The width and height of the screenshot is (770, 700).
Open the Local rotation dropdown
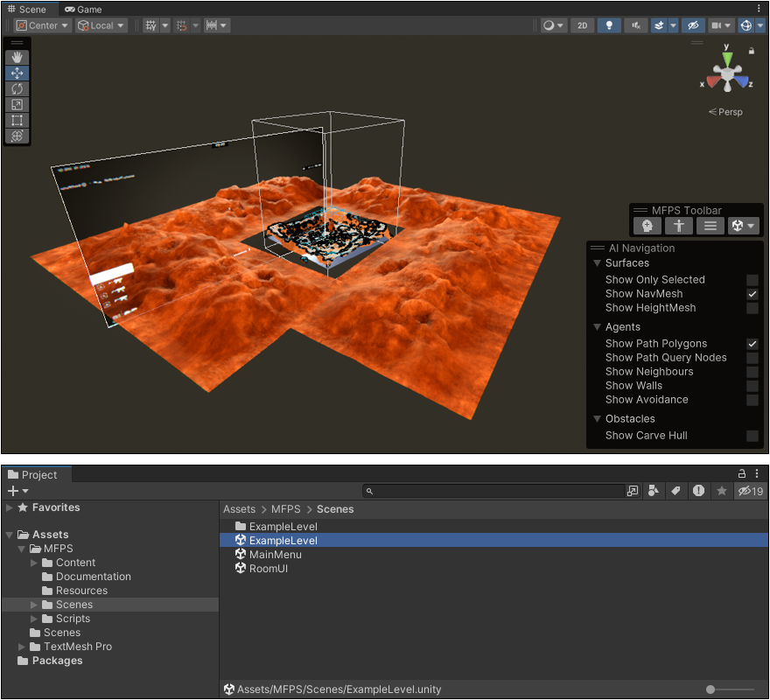(101, 25)
